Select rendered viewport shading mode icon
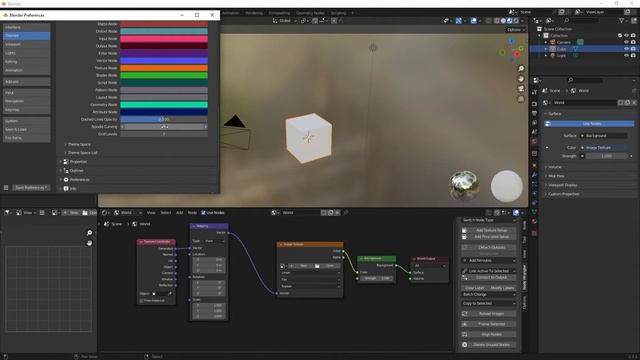 point(516,21)
